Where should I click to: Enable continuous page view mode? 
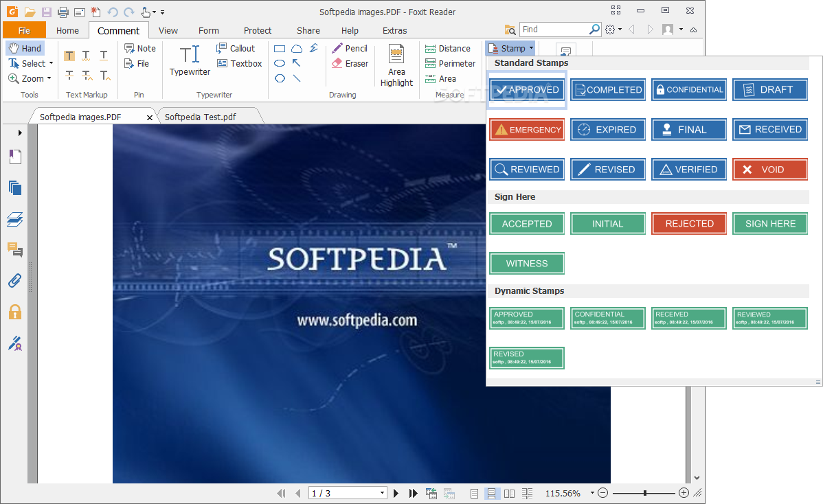pyautogui.click(x=491, y=493)
